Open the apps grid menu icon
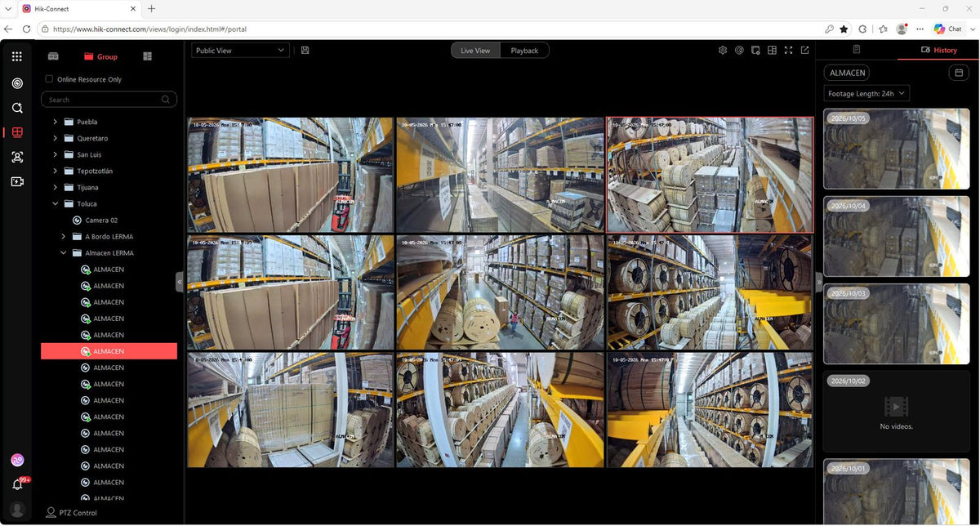This screenshot has height=526, width=980. pyautogui.click(x=17, y=57)
